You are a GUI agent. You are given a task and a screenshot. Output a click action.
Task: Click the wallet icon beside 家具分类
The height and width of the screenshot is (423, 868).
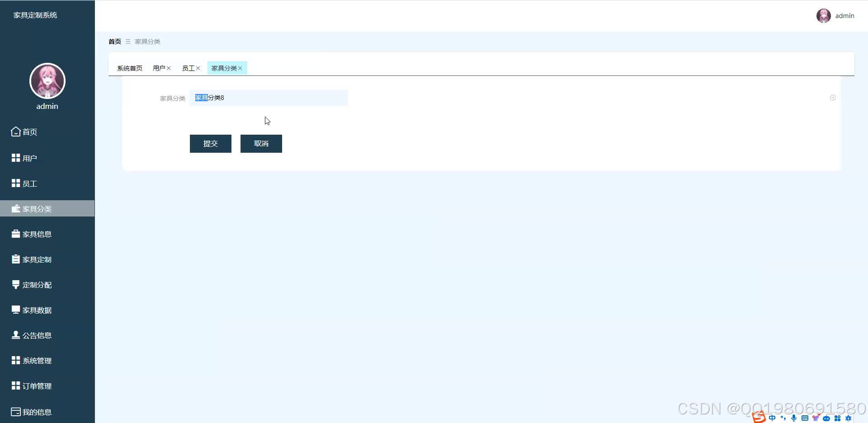16,209
